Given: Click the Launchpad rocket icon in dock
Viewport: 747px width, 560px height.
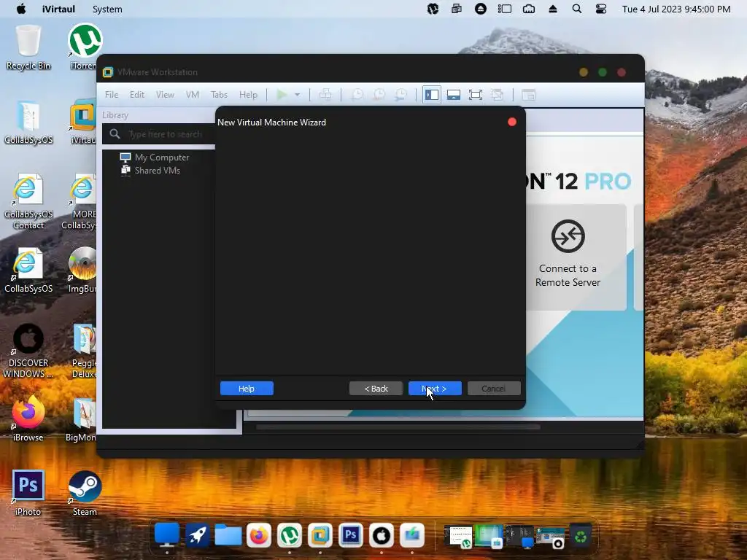Looking at the screenshot, I should (197, 536).
